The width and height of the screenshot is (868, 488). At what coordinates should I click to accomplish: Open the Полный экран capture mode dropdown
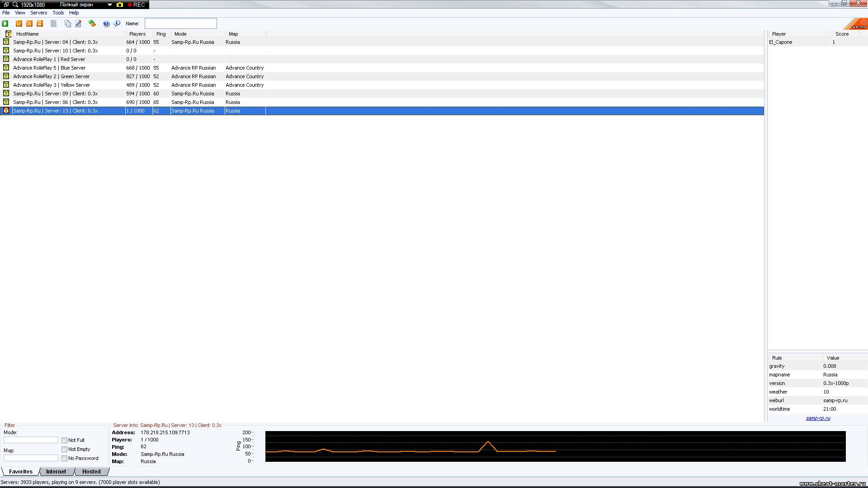tap(109, 5)
